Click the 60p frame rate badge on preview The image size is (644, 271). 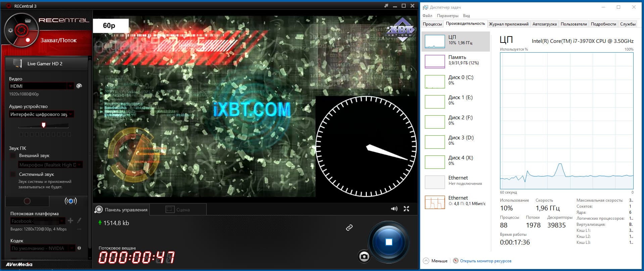point(110,26)
